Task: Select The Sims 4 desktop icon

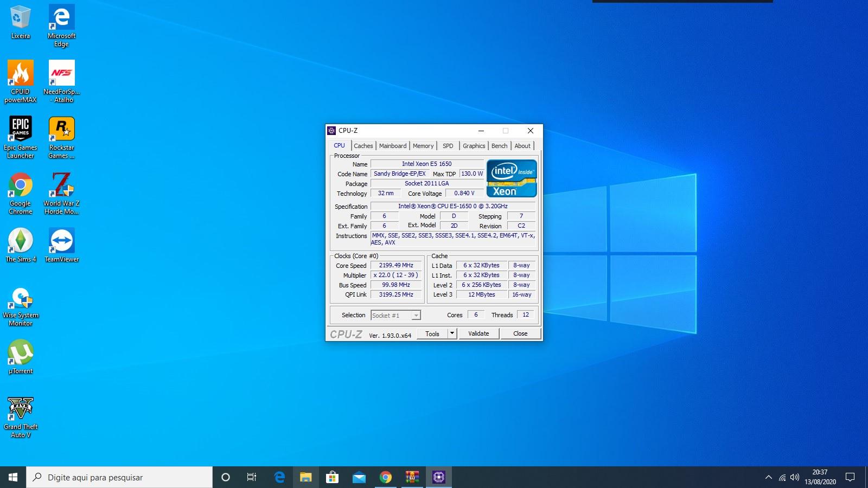Action: 20,245
